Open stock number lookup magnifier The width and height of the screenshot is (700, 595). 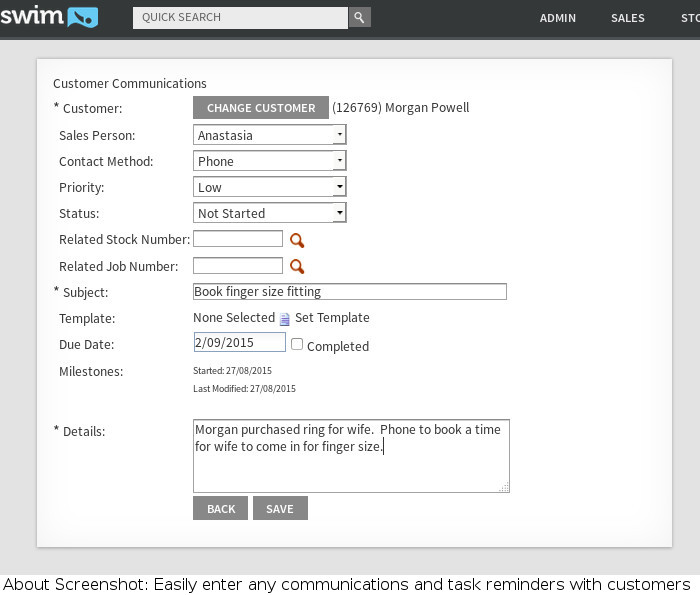point(296,240)
